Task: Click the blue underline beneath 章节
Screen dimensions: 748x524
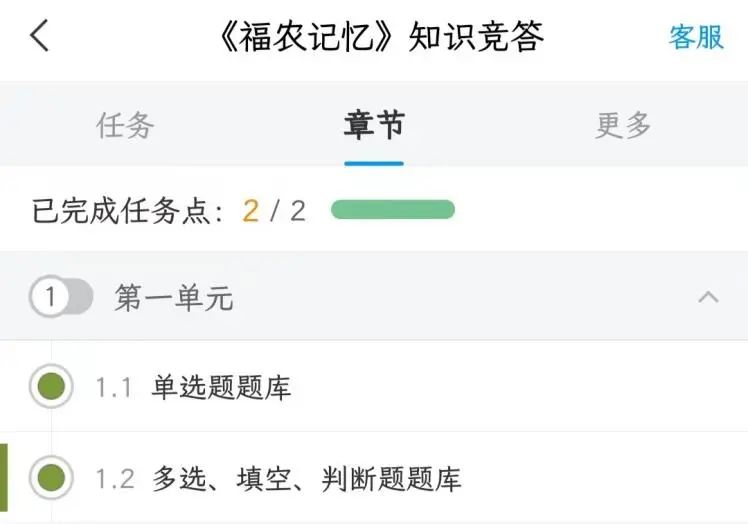Action: (x=374, y=162)
